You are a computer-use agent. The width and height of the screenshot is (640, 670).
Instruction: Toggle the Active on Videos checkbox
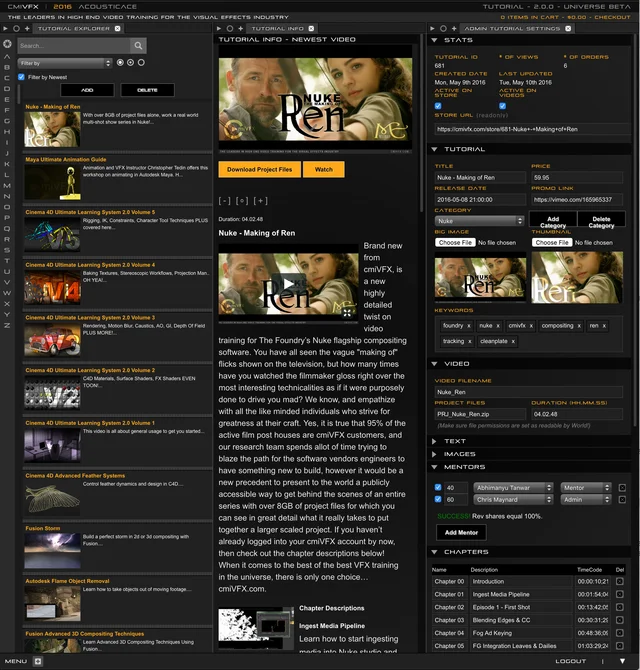pos(502,106)
